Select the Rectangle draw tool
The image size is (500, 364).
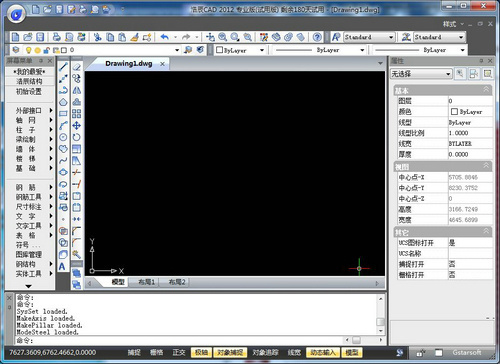click(63, 114)
